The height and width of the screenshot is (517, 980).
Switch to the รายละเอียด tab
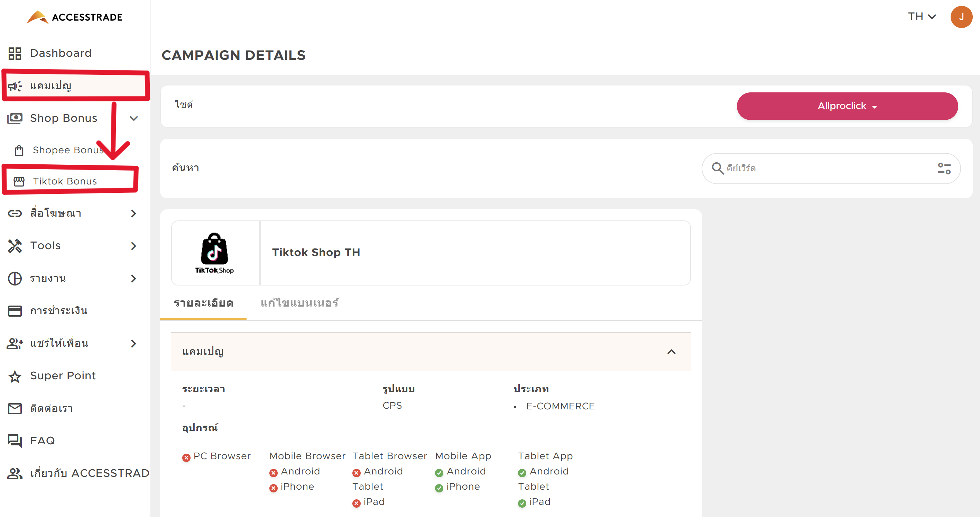[x=204, y=303]
